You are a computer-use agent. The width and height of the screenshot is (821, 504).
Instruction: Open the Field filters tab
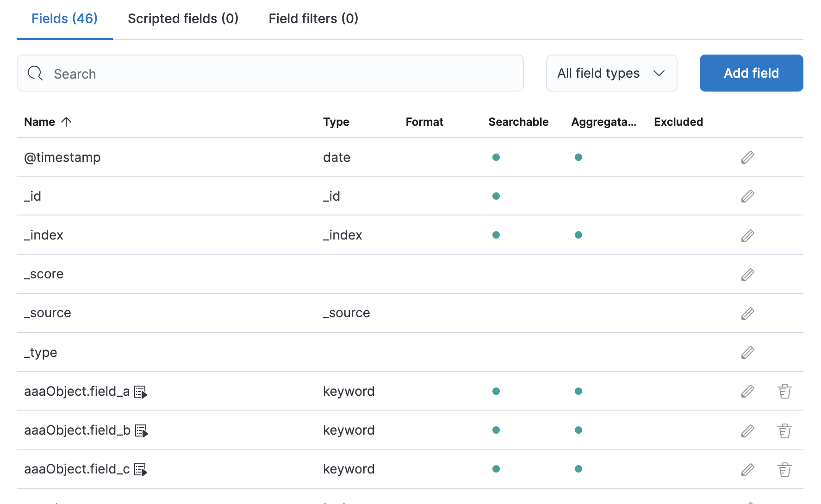coord(313,18)
